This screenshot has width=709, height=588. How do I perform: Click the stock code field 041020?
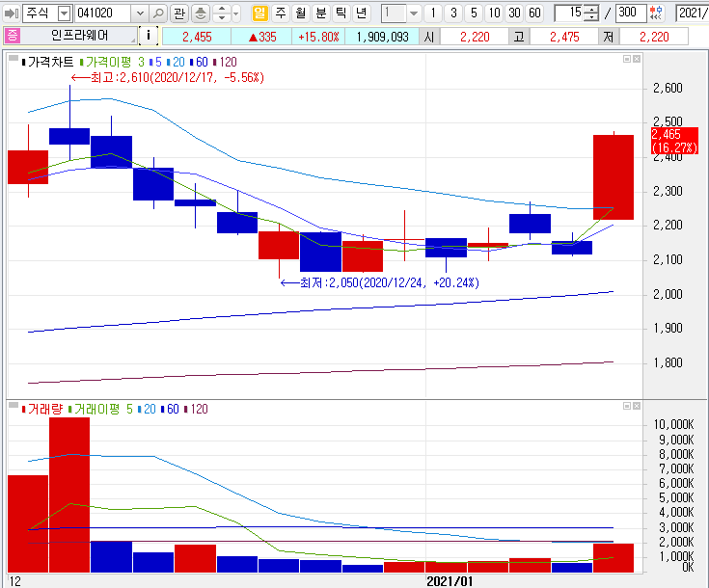[103, 13]
